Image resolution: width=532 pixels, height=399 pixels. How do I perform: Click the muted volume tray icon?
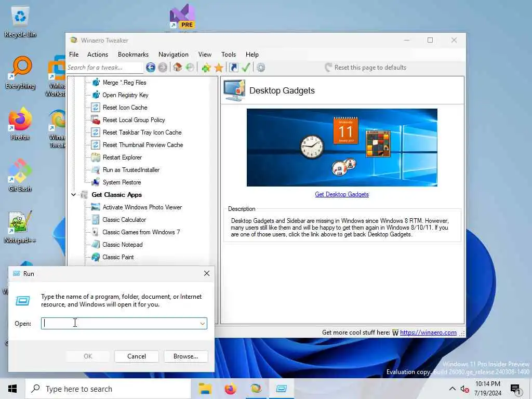coord(465,389)
